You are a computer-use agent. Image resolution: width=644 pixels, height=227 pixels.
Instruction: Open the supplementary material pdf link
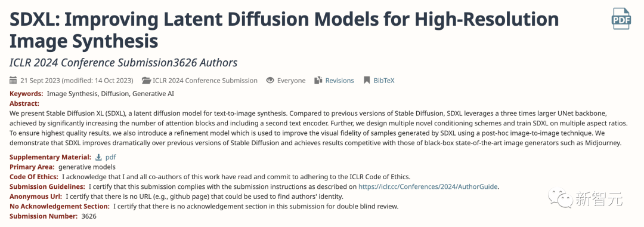pyautogui.click(x=110, y=157)
